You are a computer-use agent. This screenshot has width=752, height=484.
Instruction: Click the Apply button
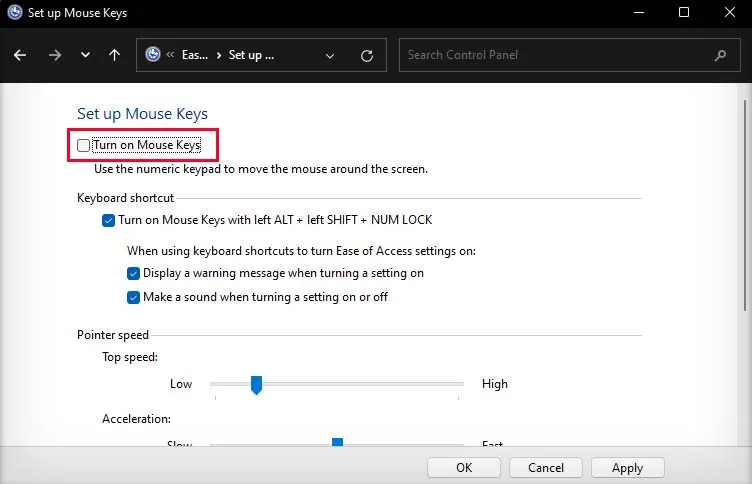coord(627,467)
